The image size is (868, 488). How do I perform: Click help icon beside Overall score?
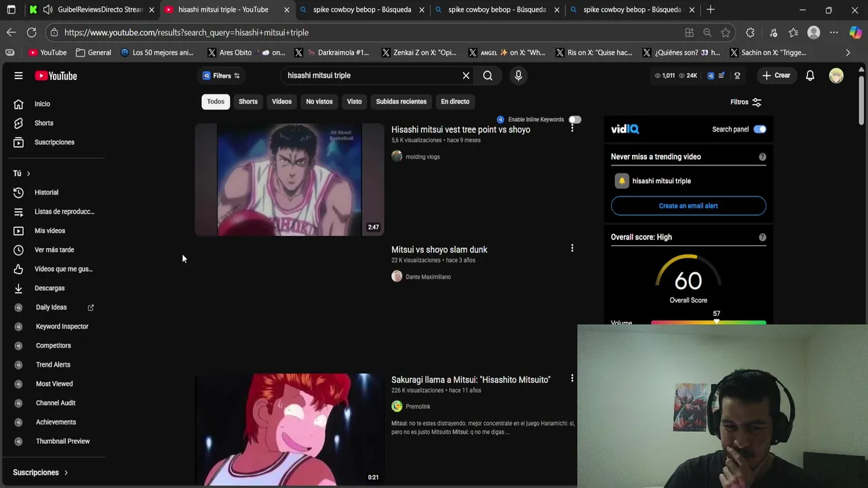point(762,237)
